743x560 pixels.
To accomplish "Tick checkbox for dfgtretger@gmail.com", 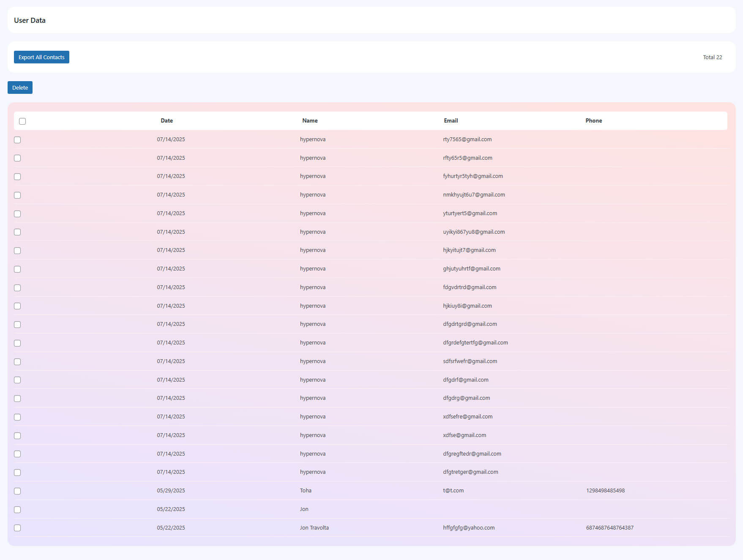I will (17, 473).
